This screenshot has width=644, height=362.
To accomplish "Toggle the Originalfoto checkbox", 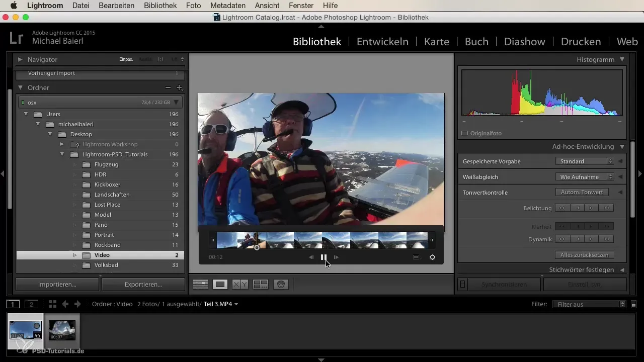I will 465,133.
